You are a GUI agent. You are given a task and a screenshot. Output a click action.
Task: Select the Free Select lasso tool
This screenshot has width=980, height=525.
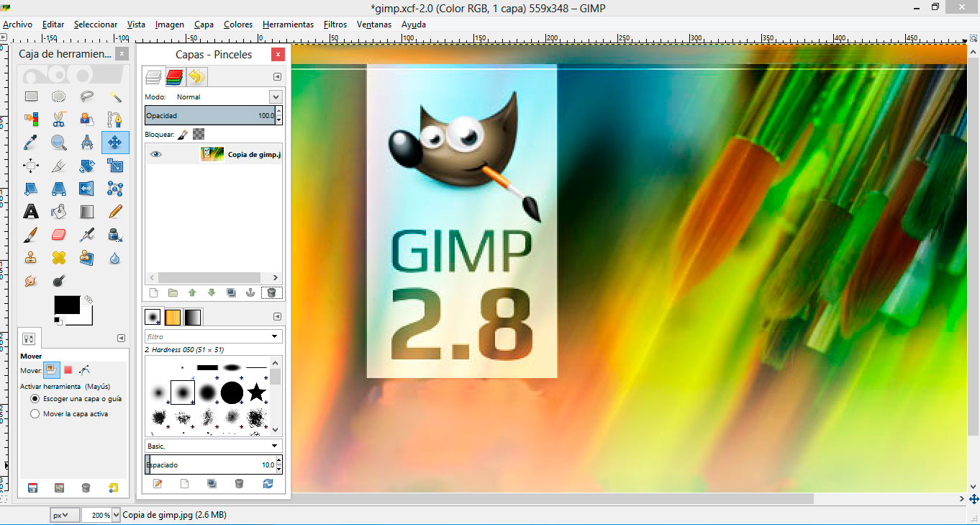(87, 97)
